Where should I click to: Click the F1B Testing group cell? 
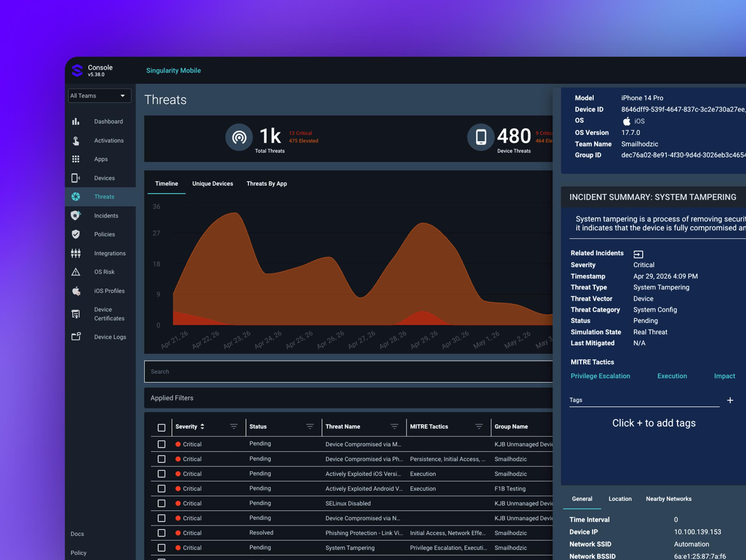tap(510, 489)
